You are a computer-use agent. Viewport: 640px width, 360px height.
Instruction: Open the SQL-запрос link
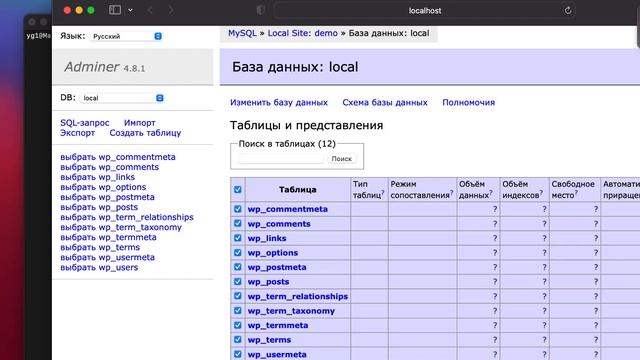[x=84, y=123]
